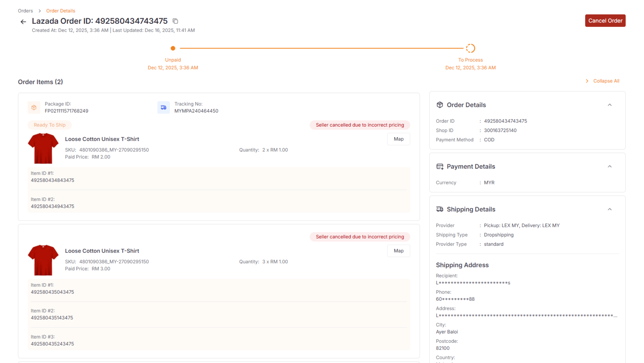The image size is (644, 363).
Task: Collapse the Payment Details panel
Action: pos(610,166)
